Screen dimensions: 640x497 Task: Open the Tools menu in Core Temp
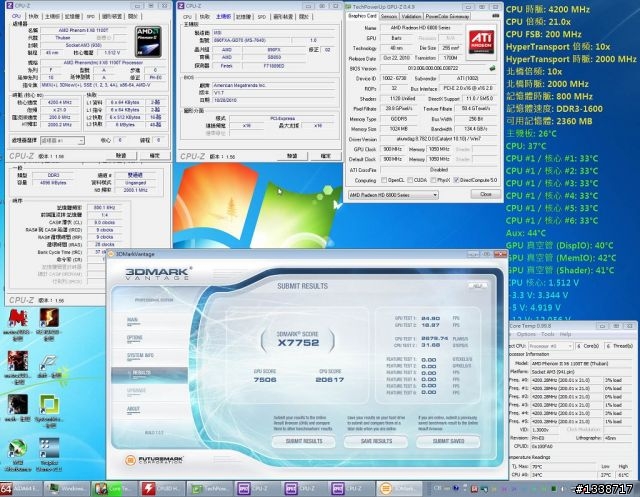[x=548, y=334]
